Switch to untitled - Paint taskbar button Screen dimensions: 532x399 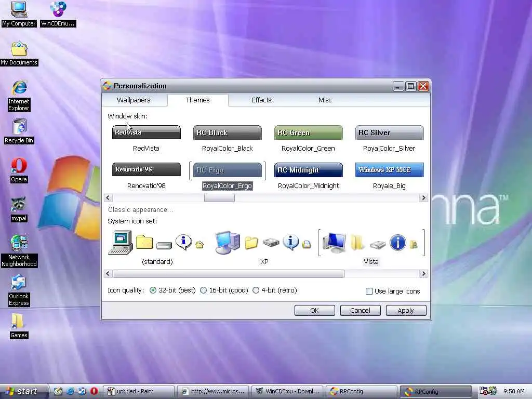click(138, 391)
